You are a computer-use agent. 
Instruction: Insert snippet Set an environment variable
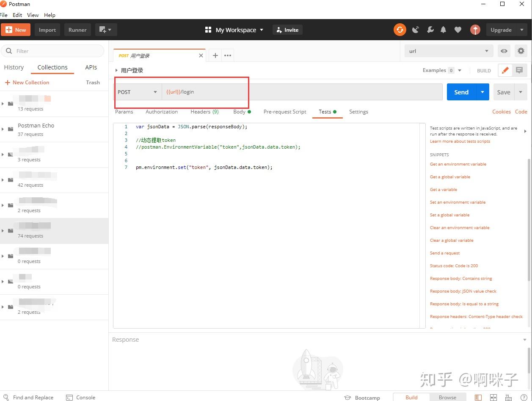pyautogui.click(x=458, y=202)
